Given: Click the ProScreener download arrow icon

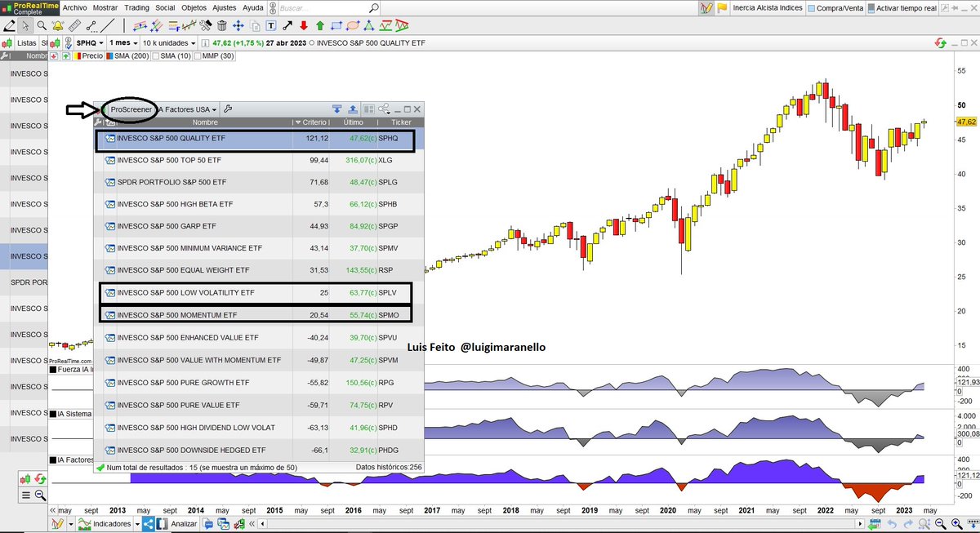Looking at the screenshot, I should point(336,109).
